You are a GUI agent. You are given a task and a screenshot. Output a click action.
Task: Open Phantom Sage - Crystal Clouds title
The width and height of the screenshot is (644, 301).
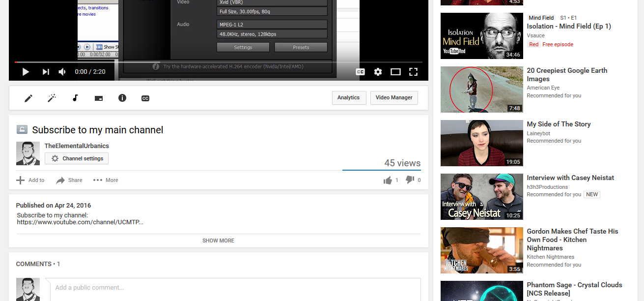[575, 289]
